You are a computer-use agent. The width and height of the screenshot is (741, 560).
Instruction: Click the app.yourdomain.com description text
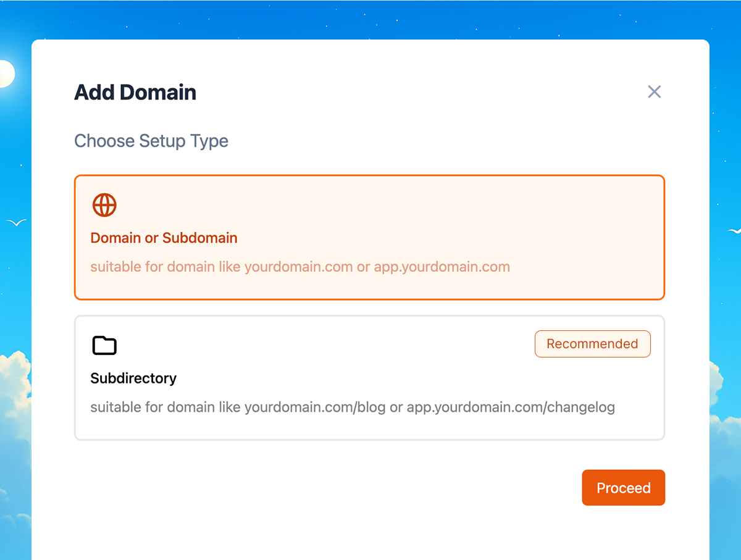coord(441,266)
